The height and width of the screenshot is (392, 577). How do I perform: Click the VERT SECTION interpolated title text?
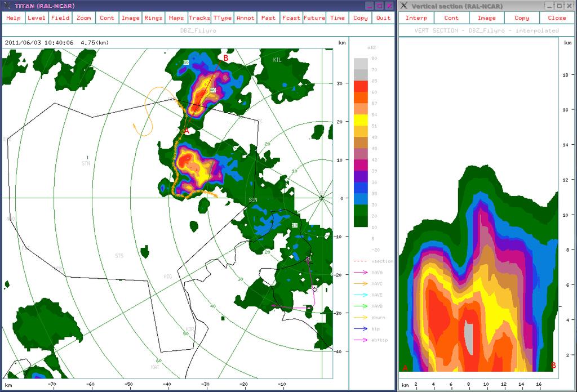click(x=486, y=30)
